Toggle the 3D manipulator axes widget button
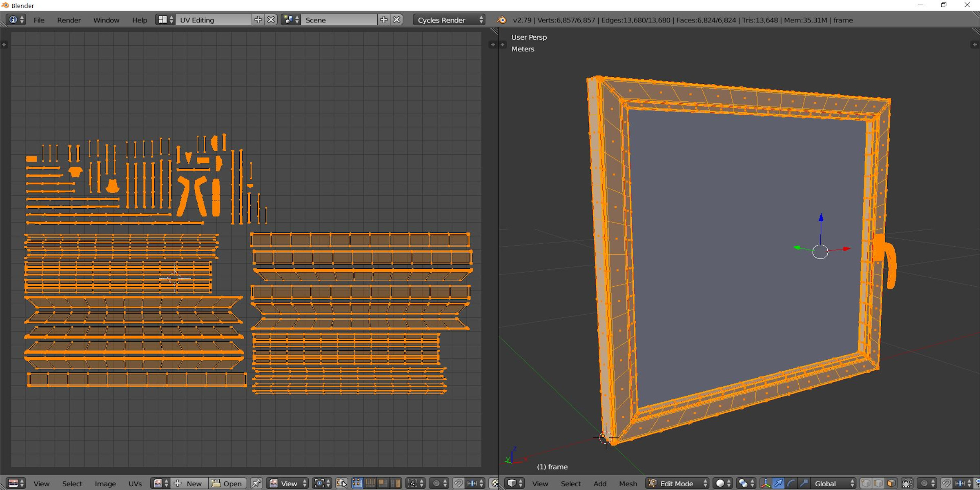 (x=766, y=483)
